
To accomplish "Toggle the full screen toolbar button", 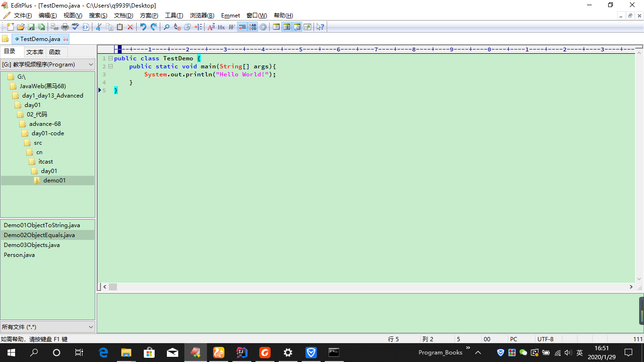I will [307, 27].
